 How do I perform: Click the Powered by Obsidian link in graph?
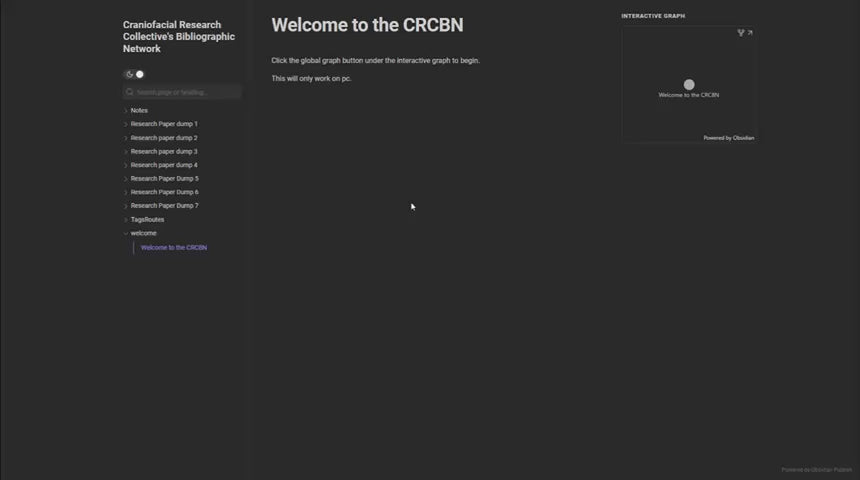coord(728,138)
